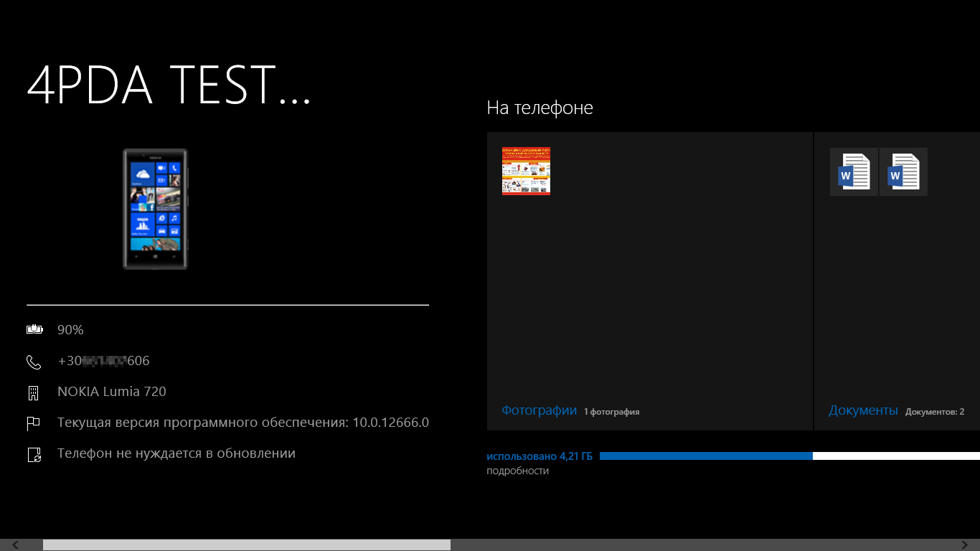Click the 4PDA TEST... phone name title
The width and height of the screenshot is (980, 551).
click(169, 85)
